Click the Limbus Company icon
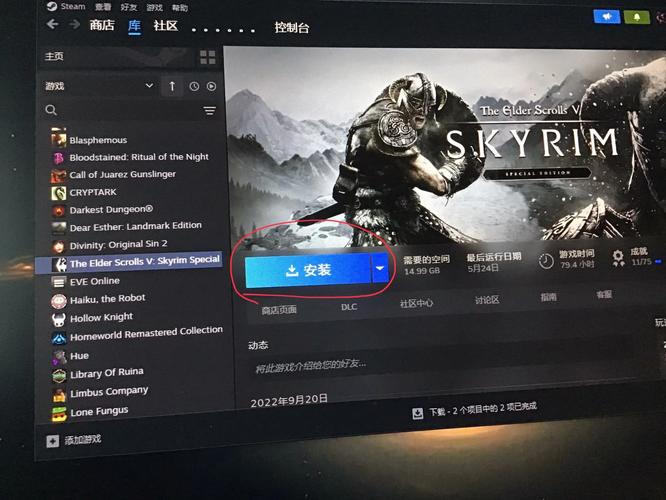The height and width of the screenshot is (500, 666). coord(59,395)
